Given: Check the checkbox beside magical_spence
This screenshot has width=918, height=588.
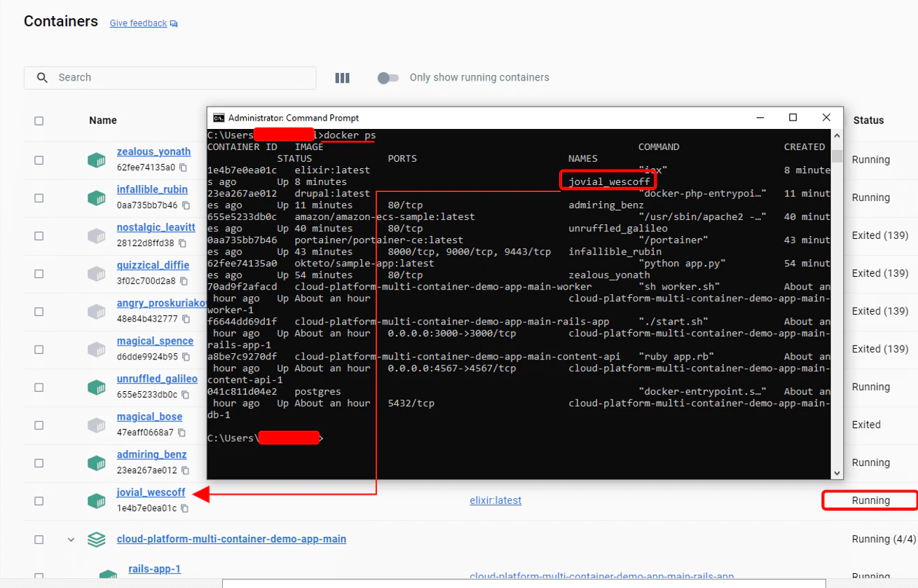Looking at the screenshot, I should click(38, 349).
